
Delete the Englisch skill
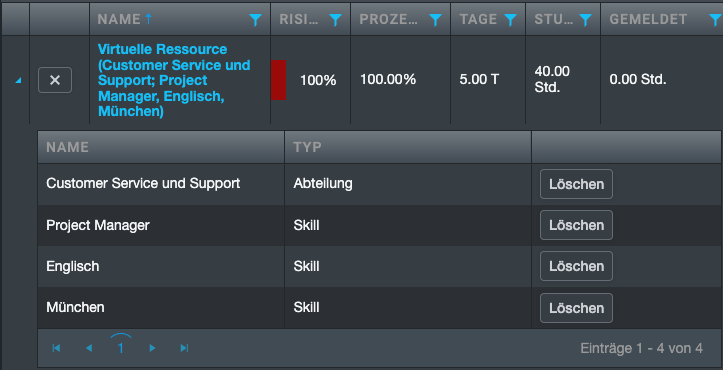tap(576, 266)
